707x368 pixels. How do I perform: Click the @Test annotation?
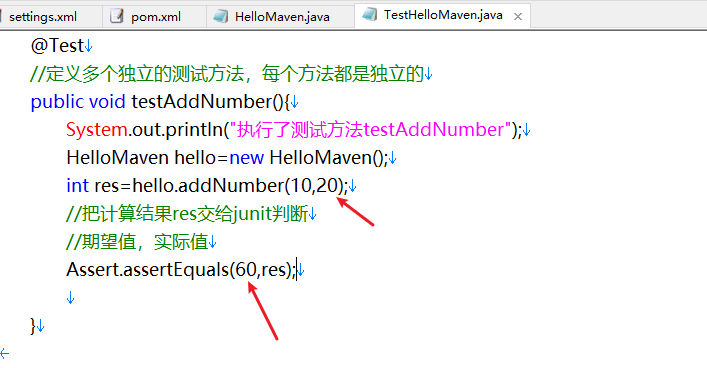click(57, 46)
